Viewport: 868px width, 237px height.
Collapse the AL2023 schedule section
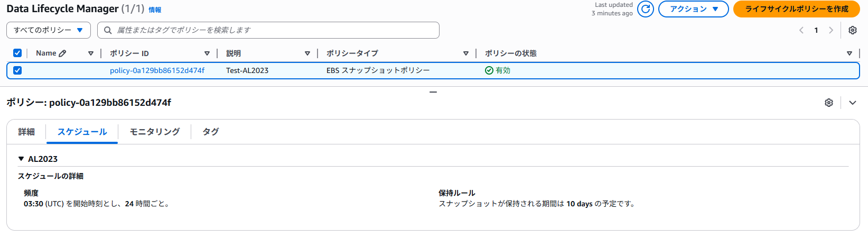click(21, 159)
